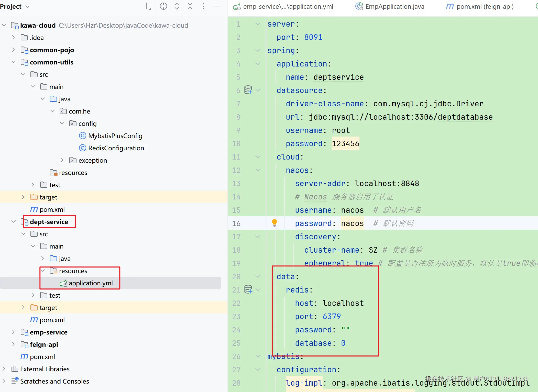Hide the Project panel with the minimize dash
Image resolution: width=538 pixels, height=392 pixels.
(217, 6)
